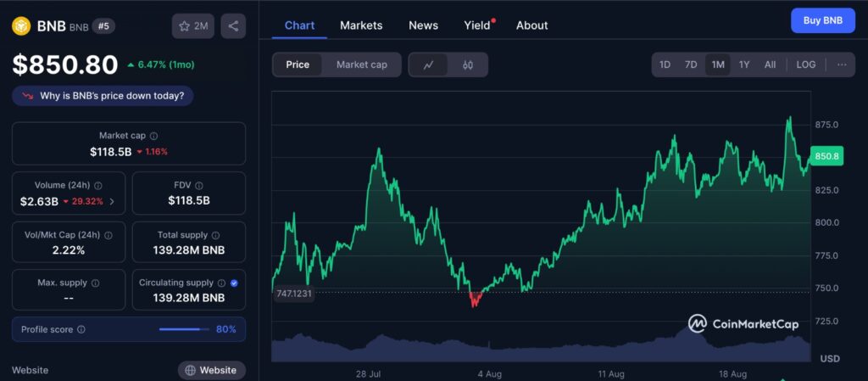Click the Max. supply info icon
868x381 pixels.
pos(95,283)
